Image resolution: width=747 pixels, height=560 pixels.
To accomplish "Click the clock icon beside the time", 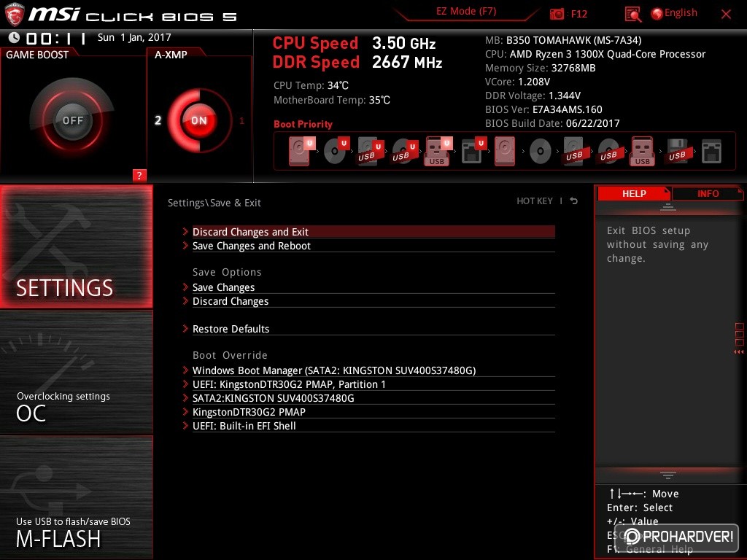I will click(14, 37).
